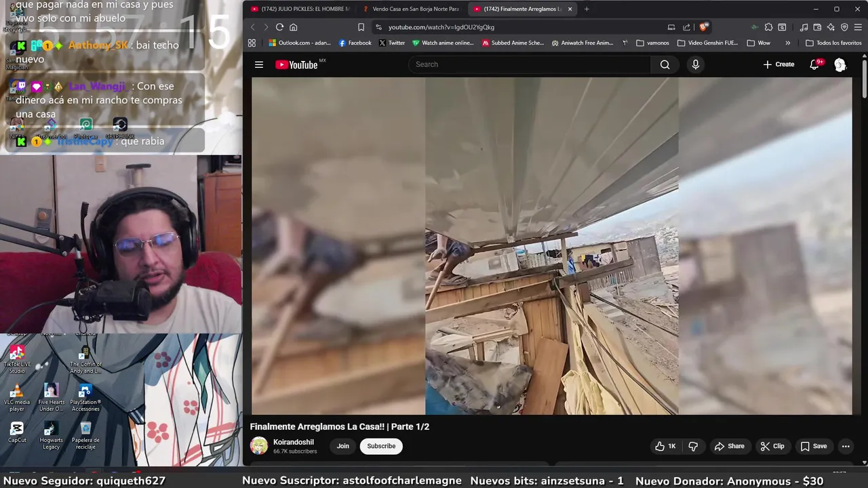The width and height of the screenshot is (868, 488).
Task: Share this page from the address bar
Action: tap(686, 27)
